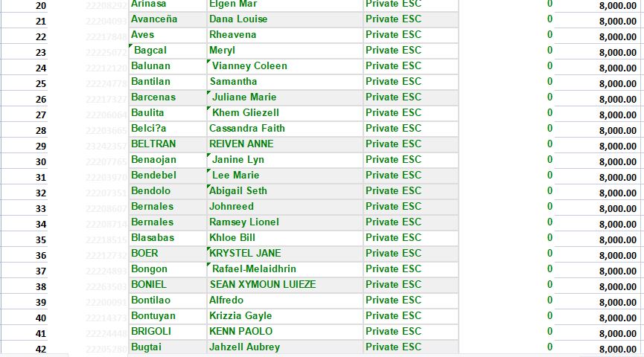The width and height of the screenshot is (644, 357).
Task: Click the Johnreed first name cell
Action: [x=232, y=207]
